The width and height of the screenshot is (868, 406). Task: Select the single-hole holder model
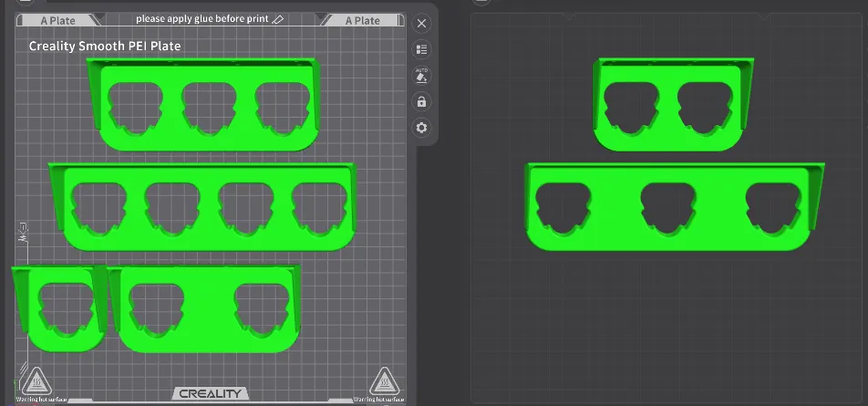[x=60, y=308]
